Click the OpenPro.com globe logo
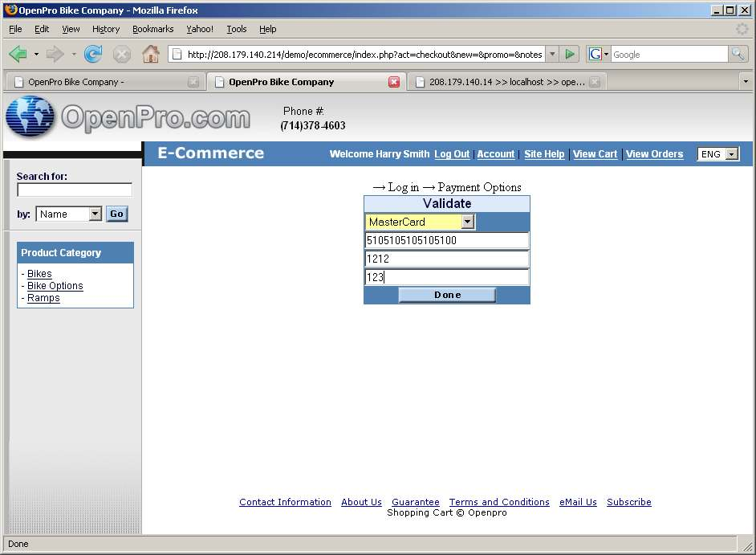 coord(30,117)
